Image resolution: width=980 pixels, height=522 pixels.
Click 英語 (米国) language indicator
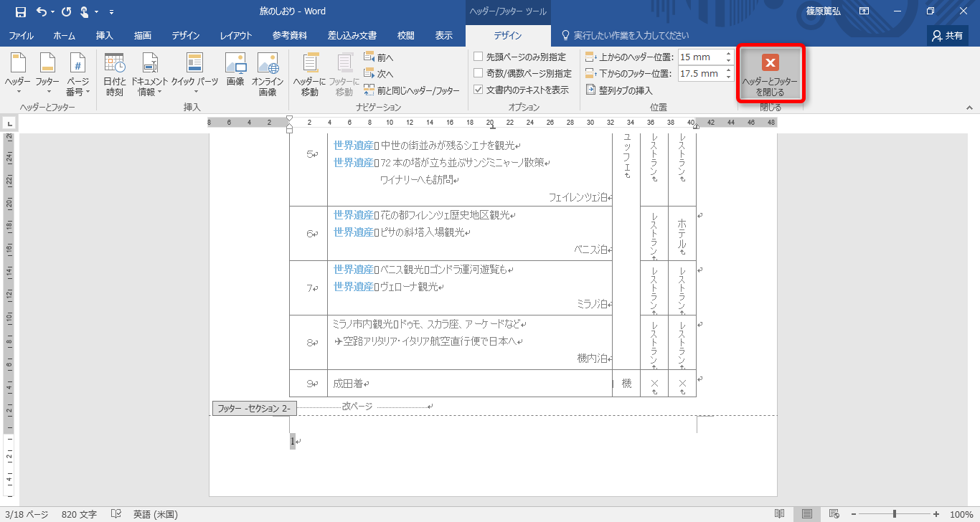pos(155,514)
